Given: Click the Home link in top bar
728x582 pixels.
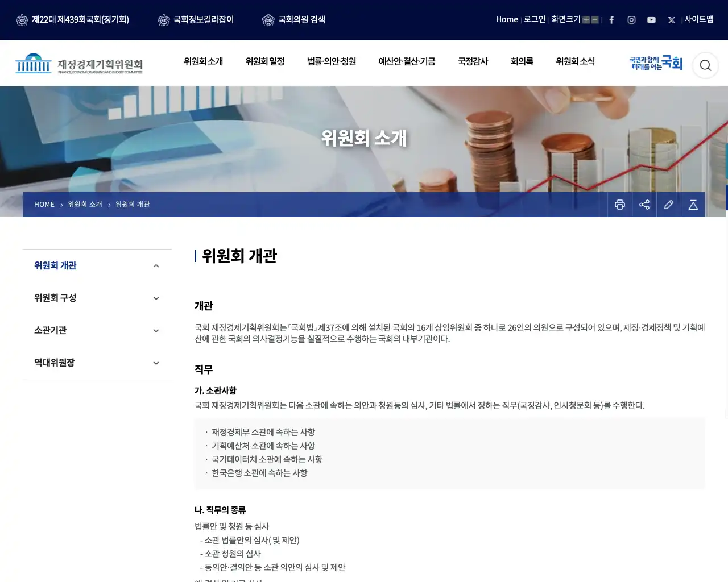Looking at the screenshot, I should 507,19.
